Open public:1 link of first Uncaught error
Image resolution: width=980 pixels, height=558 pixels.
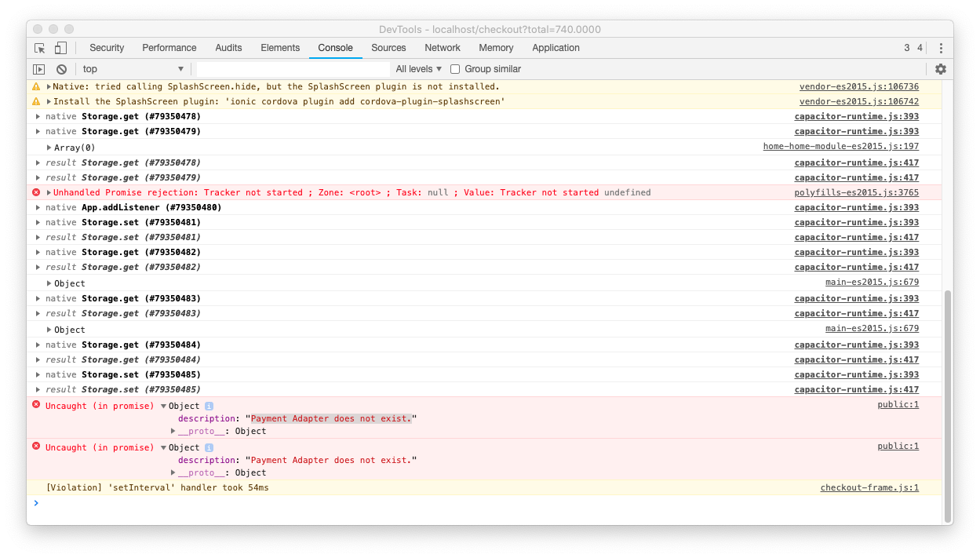[x=898, y=404]
